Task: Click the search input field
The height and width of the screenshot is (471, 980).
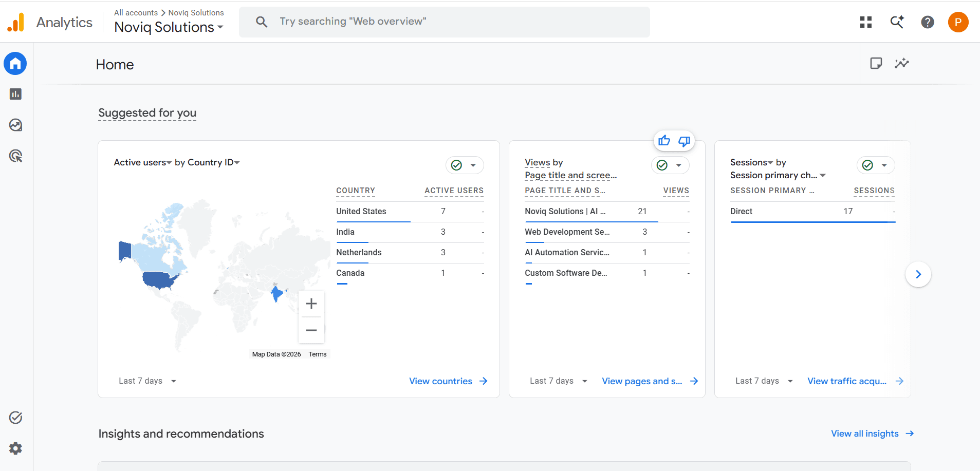Action: pos(445,22)
